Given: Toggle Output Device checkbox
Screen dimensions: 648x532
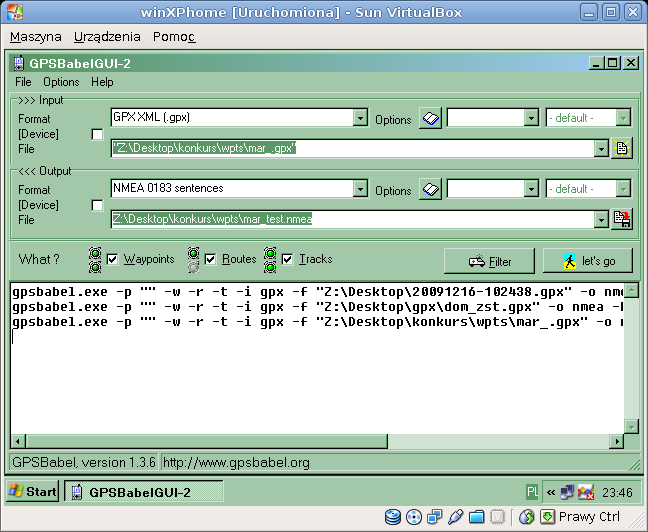Looking at the screenshot, I should pos(97,205).
